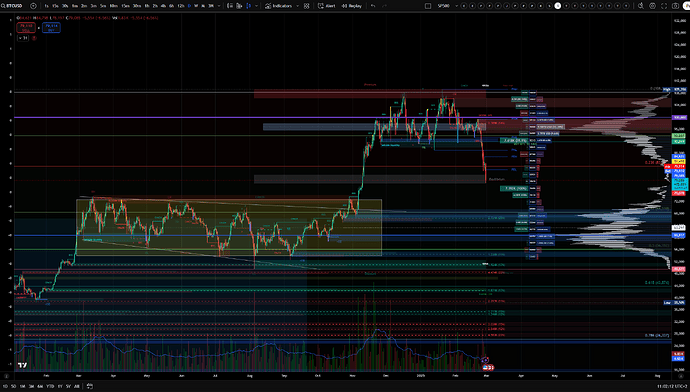Select the 2m timeframe
The height and width of the screenshot is (392, 690).
pyautogui.click(x=84, y=6)
